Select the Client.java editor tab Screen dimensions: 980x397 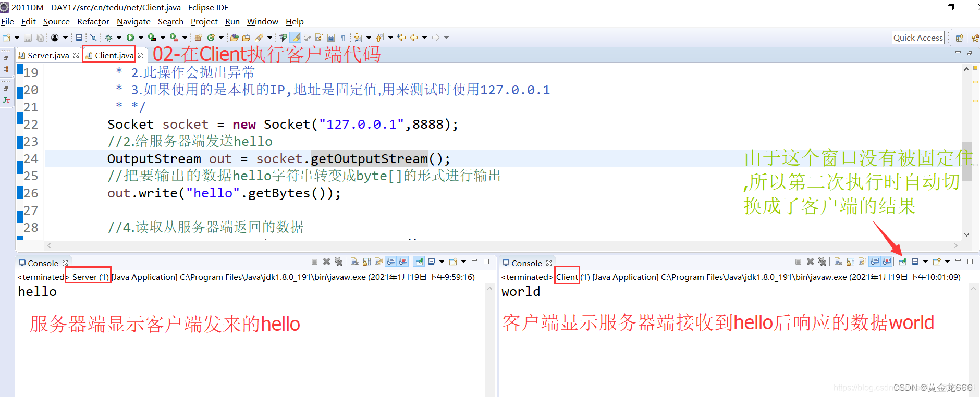tap(114, 55)
